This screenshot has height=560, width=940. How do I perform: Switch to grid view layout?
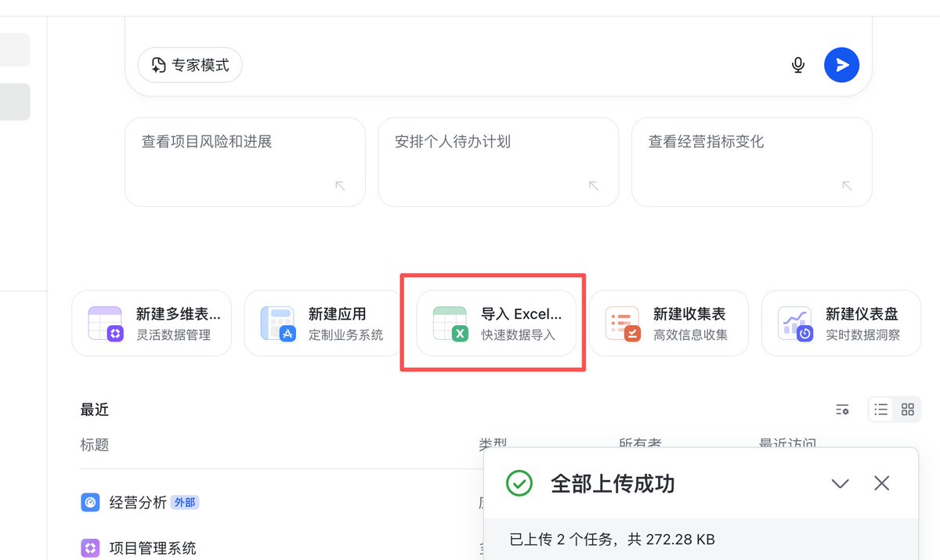pos(908,410)
